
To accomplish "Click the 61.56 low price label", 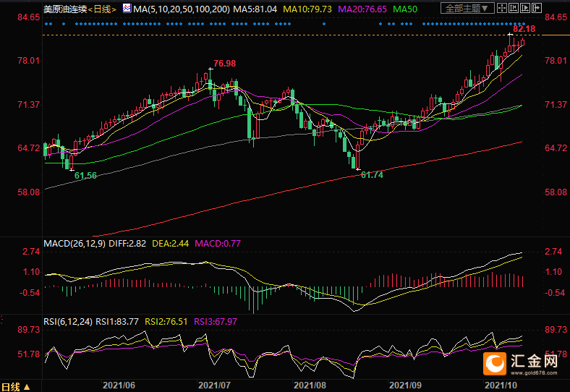I will (86, 176).
